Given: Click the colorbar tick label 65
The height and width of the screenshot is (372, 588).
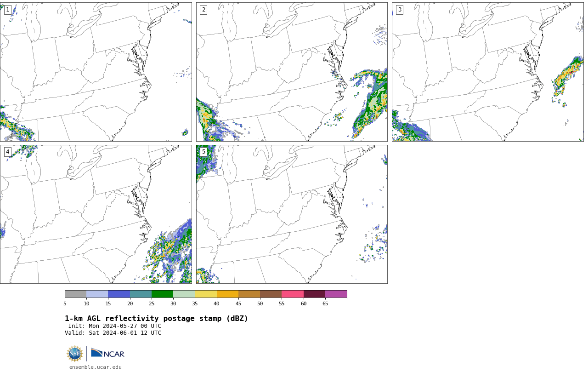Looking at the screenshot, I should pyautogui.click(x=325, y=303).
